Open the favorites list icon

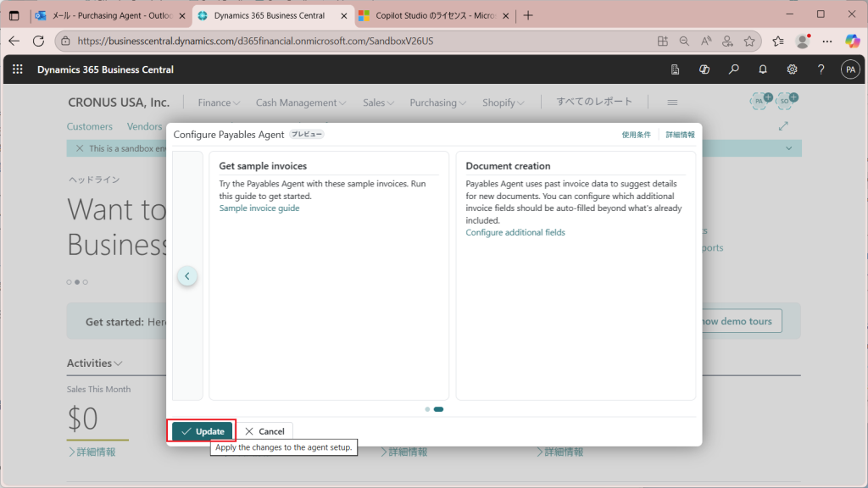tap(778, 41)
